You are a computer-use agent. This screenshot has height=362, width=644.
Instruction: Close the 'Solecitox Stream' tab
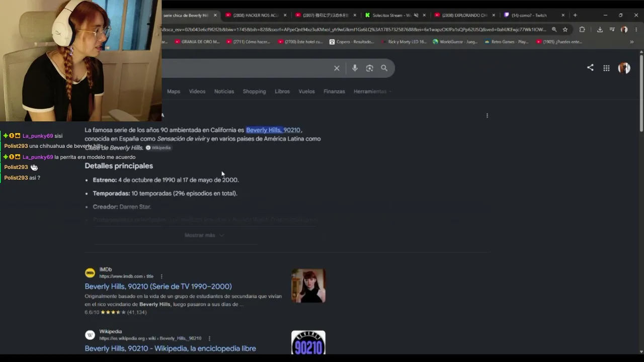tap(424, 15)
